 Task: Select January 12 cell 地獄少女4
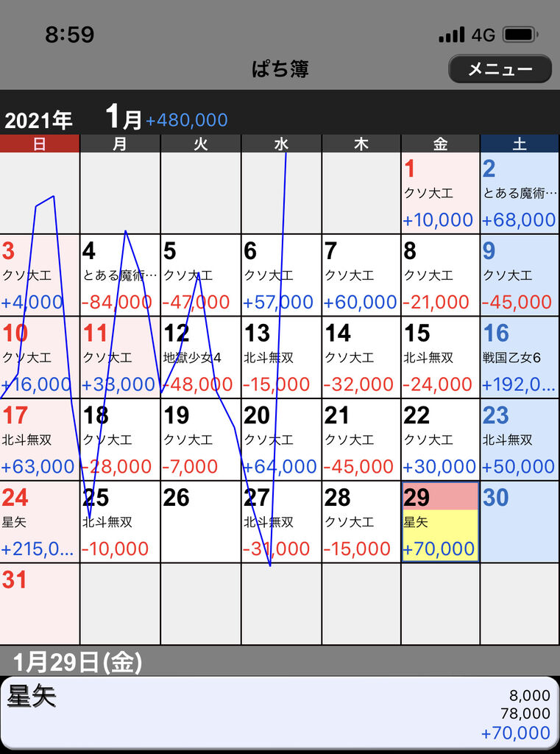[200, 357]
